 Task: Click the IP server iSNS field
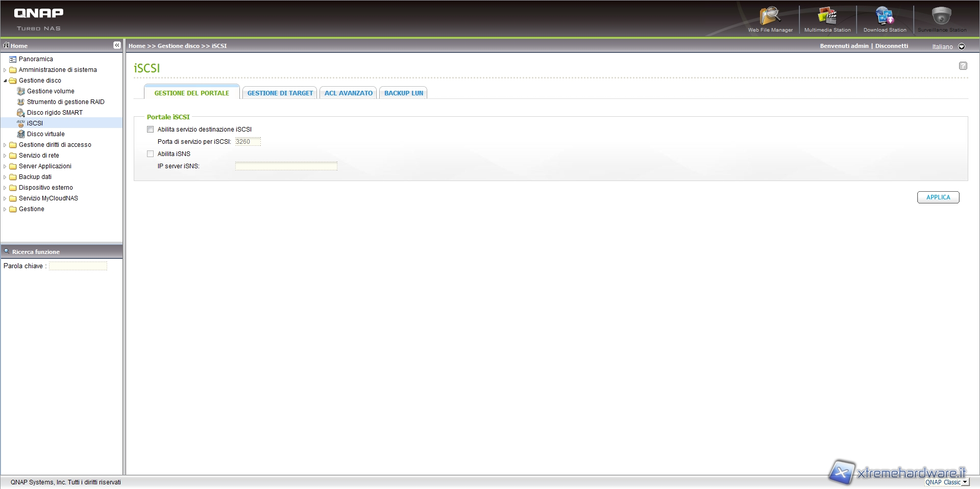tap(286, 166)
